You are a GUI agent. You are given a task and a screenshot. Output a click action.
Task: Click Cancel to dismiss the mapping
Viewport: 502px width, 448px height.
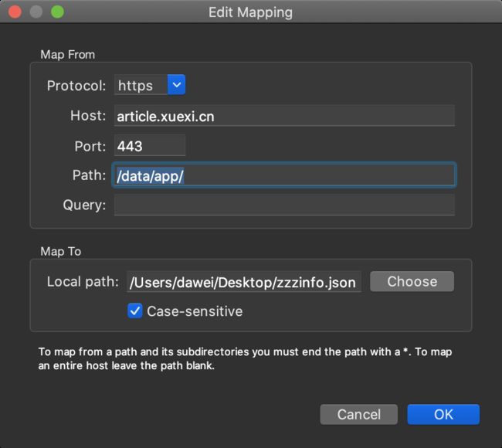click(x=359, y=414)
